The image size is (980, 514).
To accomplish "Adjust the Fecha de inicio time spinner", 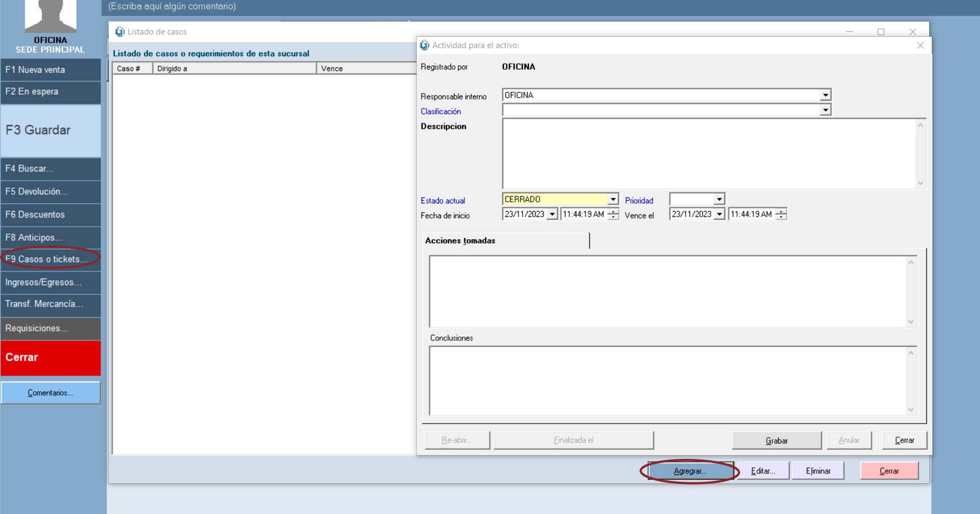I will click(614, 214).
